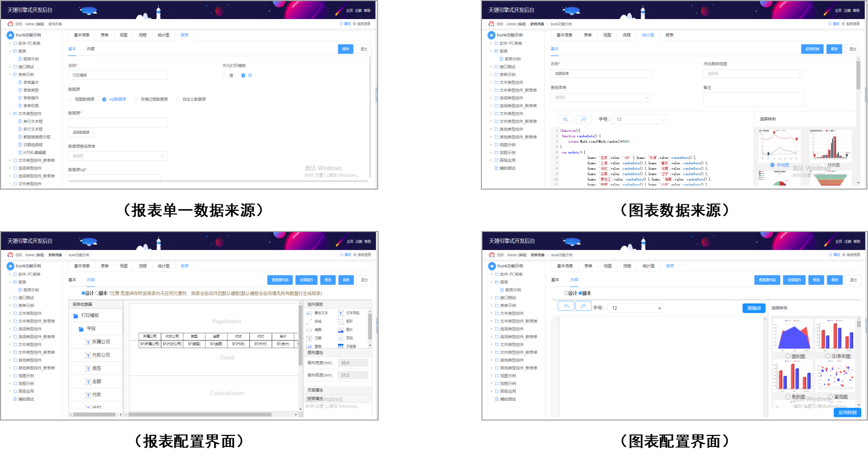Click the 画布宽度(mm) input field
Image resolution: width=868 pixels, height=455 pixels.
coord(353,363)
